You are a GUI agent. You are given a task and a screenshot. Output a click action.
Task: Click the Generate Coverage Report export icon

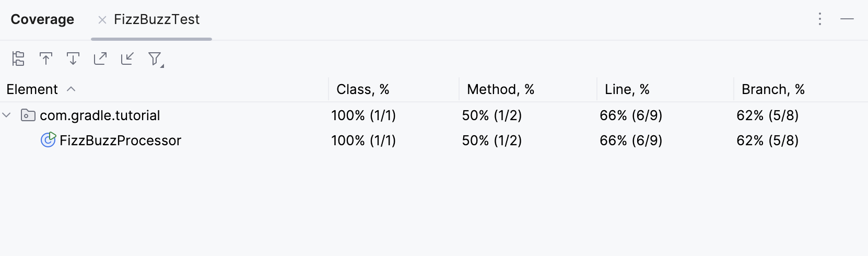pos(100,59)
